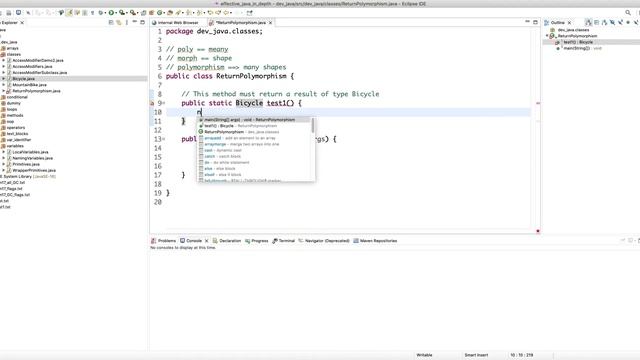The height and width of the screenshot is (360, 640).
Task: Click the Debug bug icon in toolbar
Action: (x=100, y=13)
